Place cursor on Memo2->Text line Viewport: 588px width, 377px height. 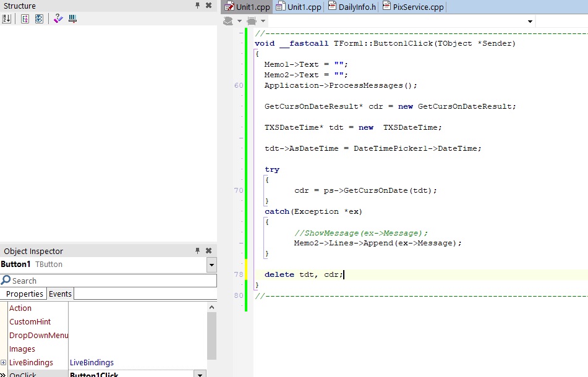tap(306, 75)
